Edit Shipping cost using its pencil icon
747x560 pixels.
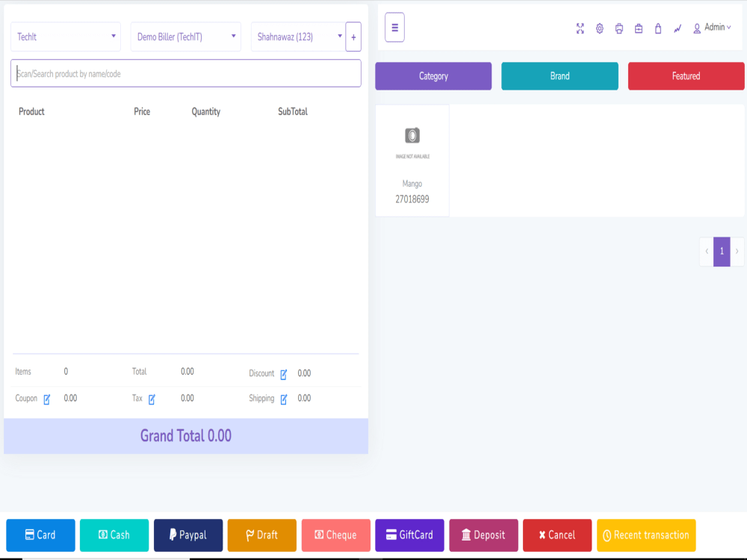pyautogui.click(x=283, y=398)
